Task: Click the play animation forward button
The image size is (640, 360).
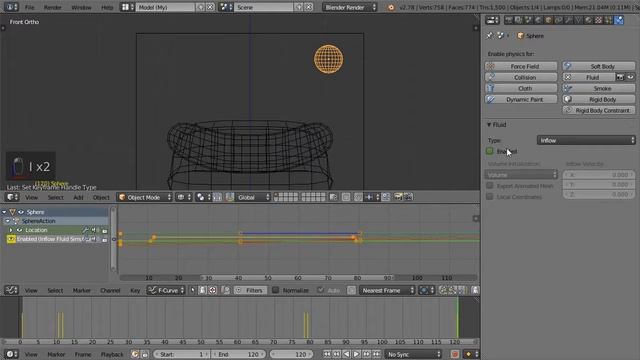Action: tap(356, 354)
